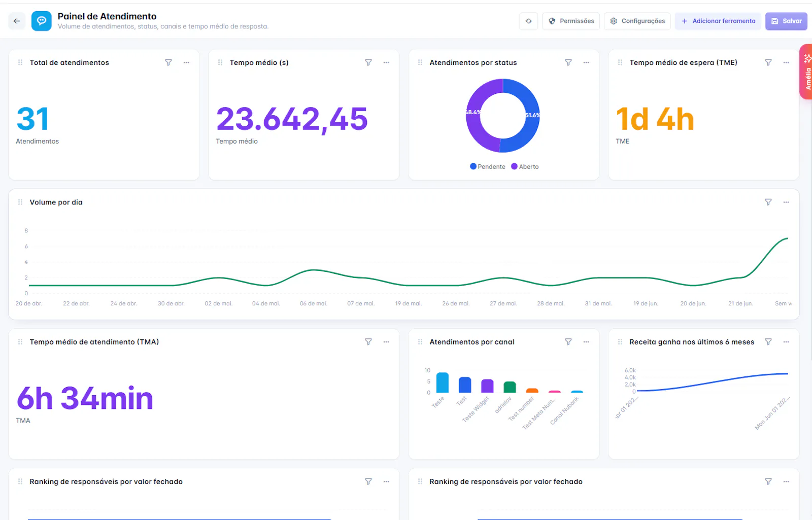The image size is (812, 520).
Task: Open more options for Atendimentos por canal
Action: [586, 342]
